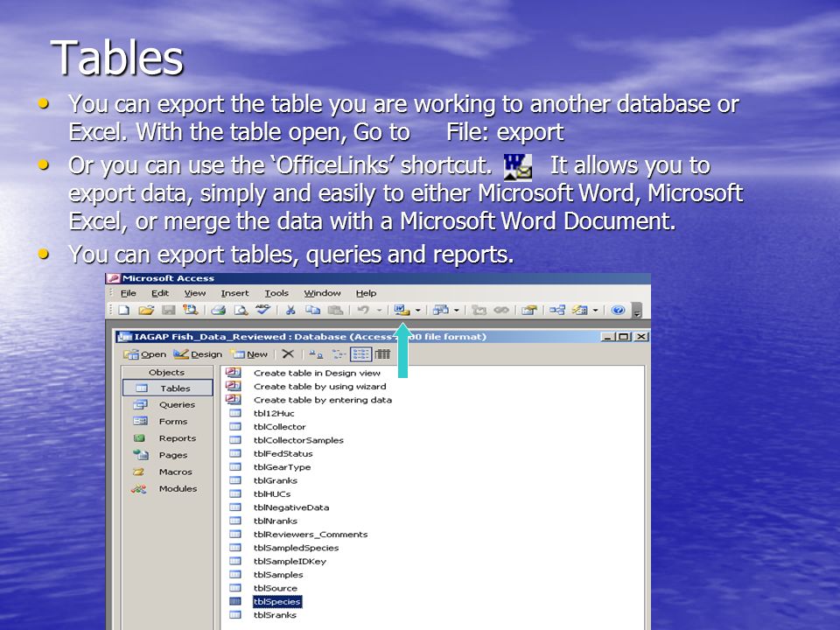Click the Relationships toolbar icon

click(557, 310)
